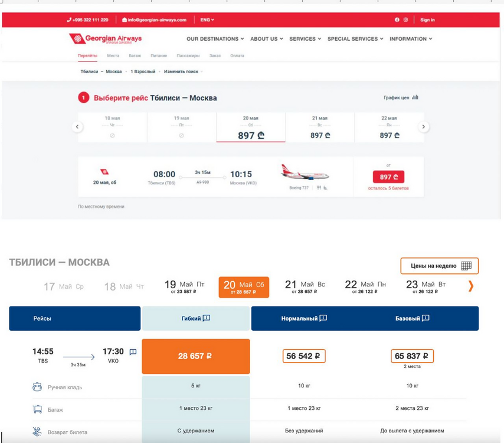
Task: Click departure time 08:00
Action: point(164,174)
